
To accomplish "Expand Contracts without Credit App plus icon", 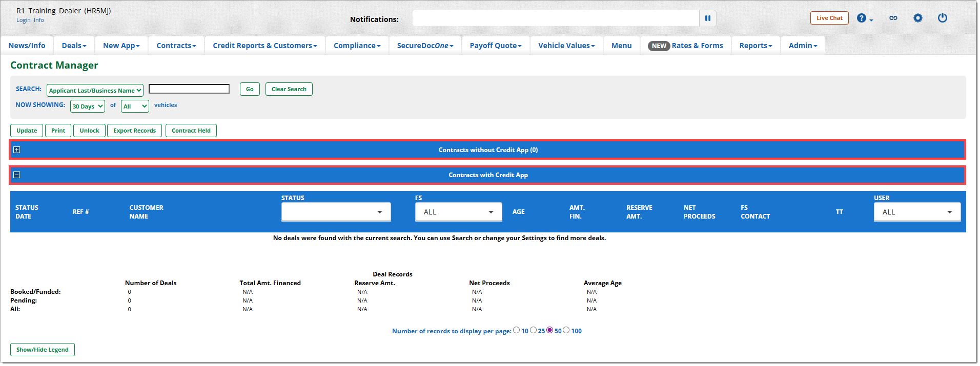I will (x=17, y=150).
